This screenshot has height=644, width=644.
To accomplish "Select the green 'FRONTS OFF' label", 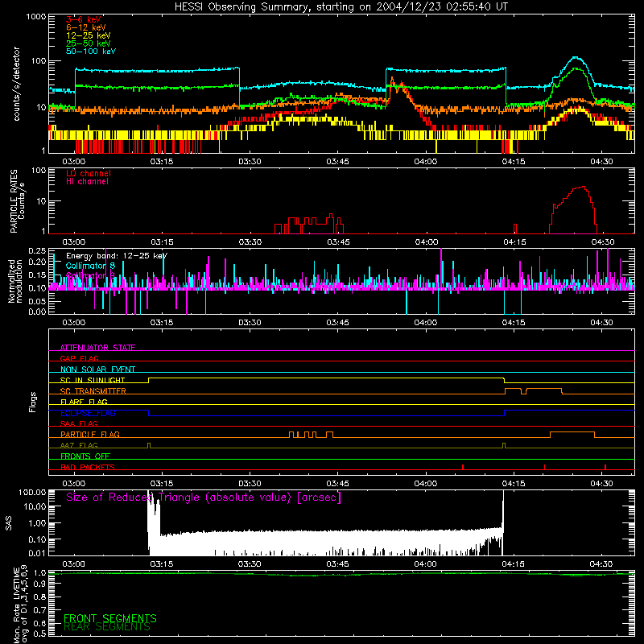I will 85,456.
